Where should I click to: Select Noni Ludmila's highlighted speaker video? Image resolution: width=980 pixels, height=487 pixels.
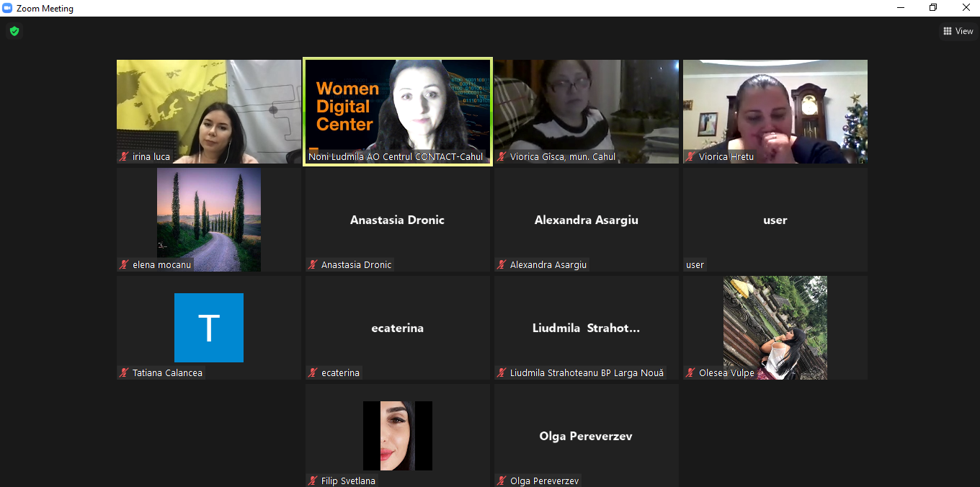(x=398, y=108)
